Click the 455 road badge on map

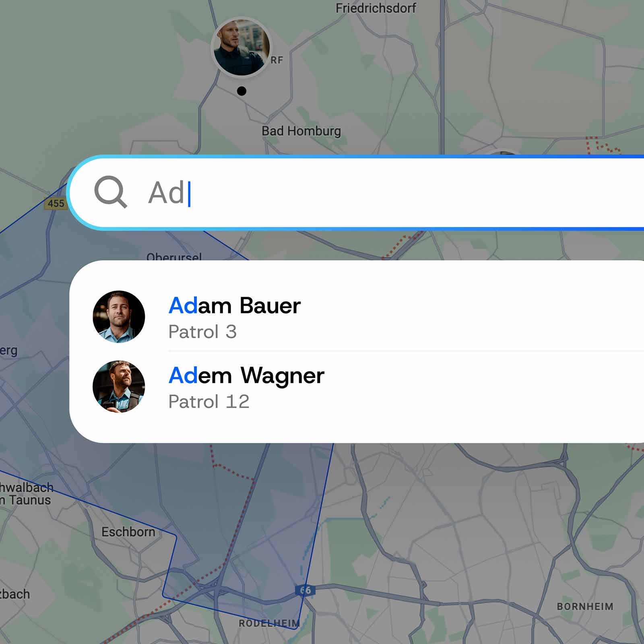[x=56, y=203]
